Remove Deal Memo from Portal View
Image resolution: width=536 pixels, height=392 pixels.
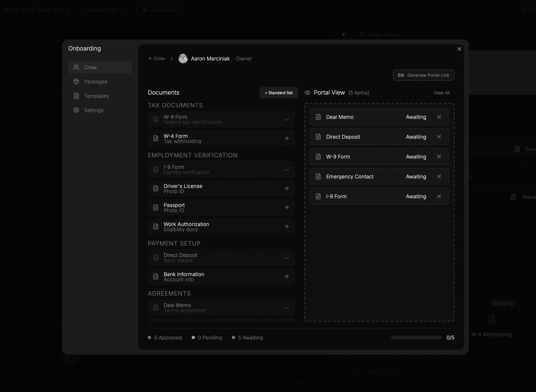pyautogui.click(x=439, y=117)
